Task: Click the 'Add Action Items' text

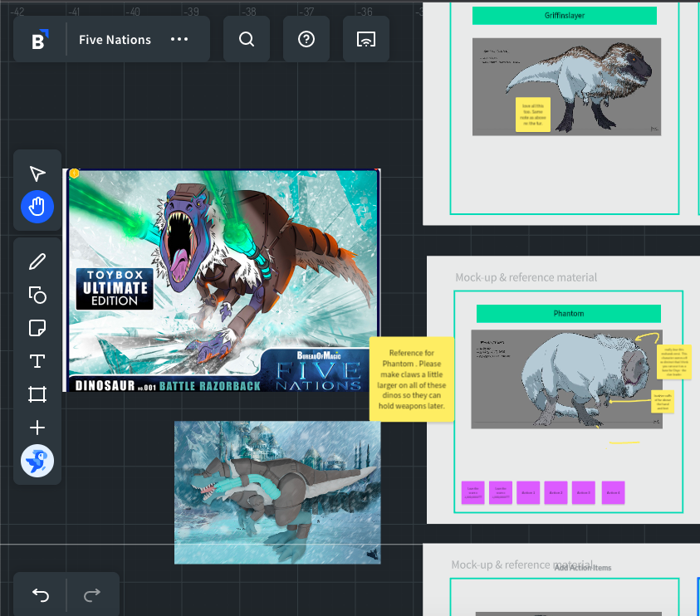Action: click(x=583, y=568)
